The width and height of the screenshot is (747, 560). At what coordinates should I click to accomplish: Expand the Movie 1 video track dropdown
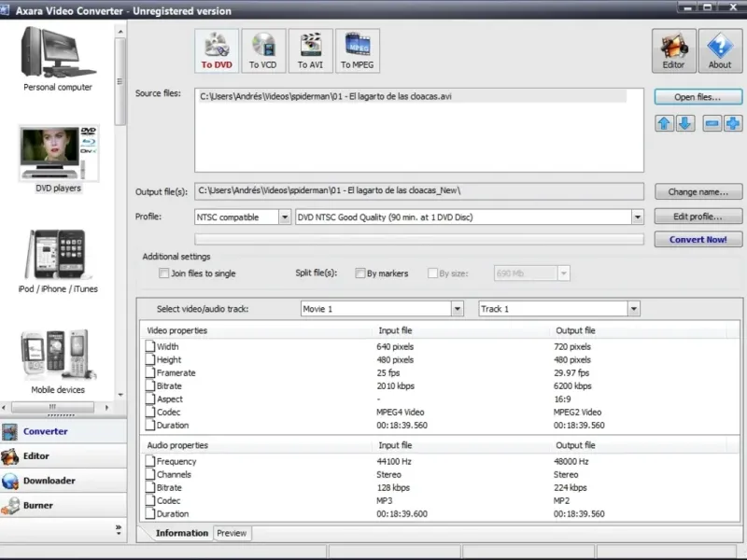[x=457, y=309]
